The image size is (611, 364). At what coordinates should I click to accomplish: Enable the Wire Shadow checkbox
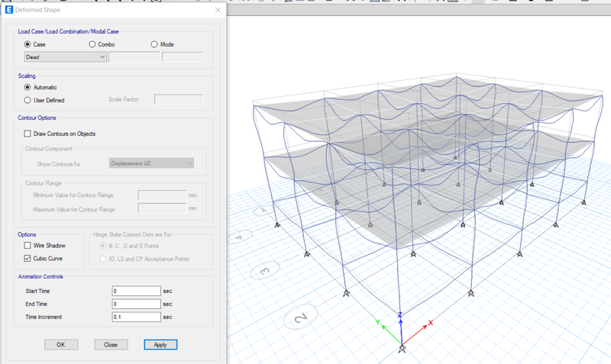27,245
